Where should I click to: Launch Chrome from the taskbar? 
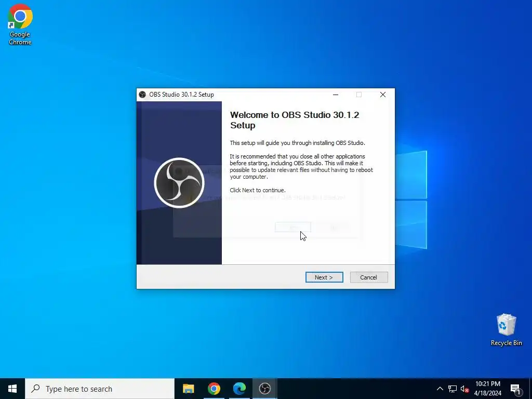(x=214, y=389)
